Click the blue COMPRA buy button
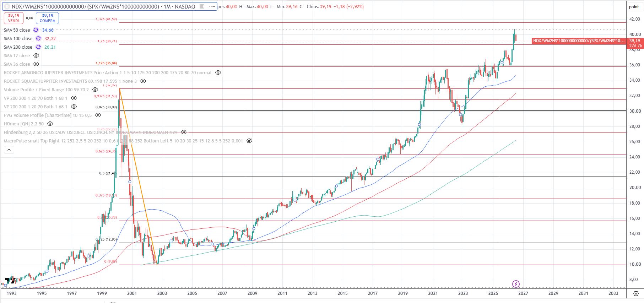Screen dimensions: 644x303 tap(47, 18)
